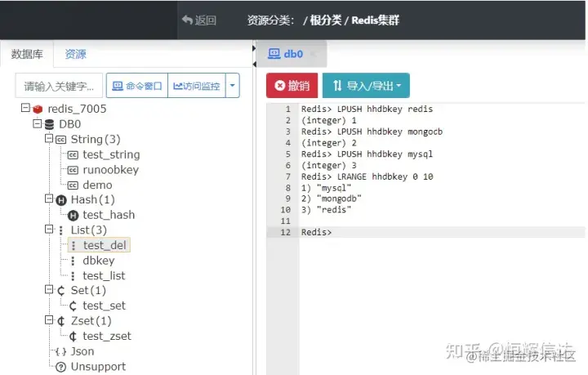Image resolution: width=588 pixels, height=375 pixels.
Task: Switch to the 数据库 tab
Action: pos(27,54)
